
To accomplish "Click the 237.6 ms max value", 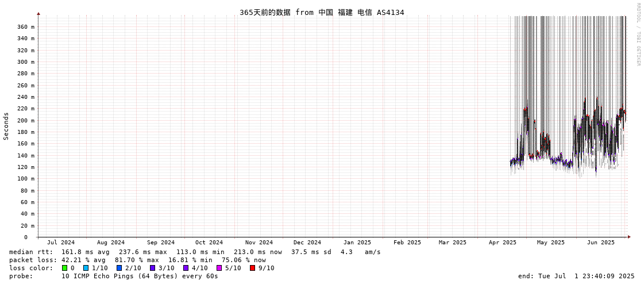I will coord(144,252).
